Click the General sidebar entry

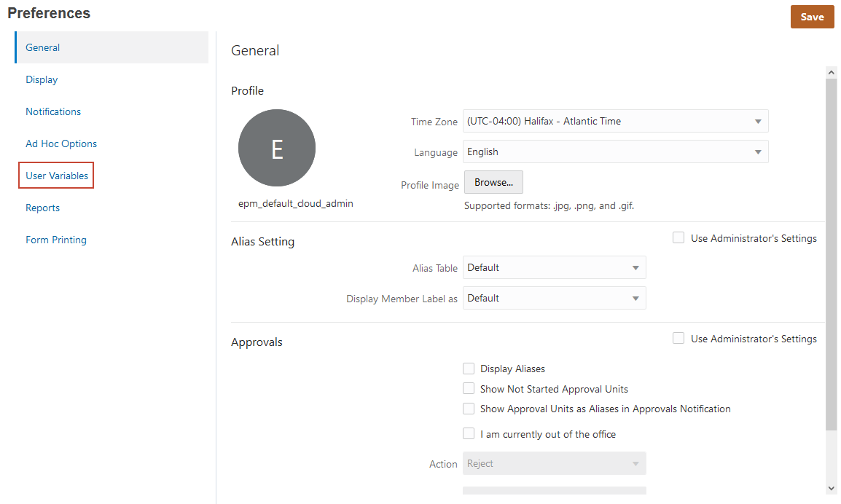pyautogui.click(x=42, y=47)
